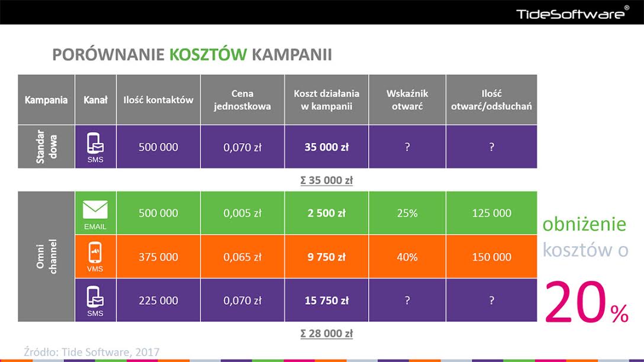Select the Kampania column header
This screenshot has width=644, height=362.
tap(46, 100)
